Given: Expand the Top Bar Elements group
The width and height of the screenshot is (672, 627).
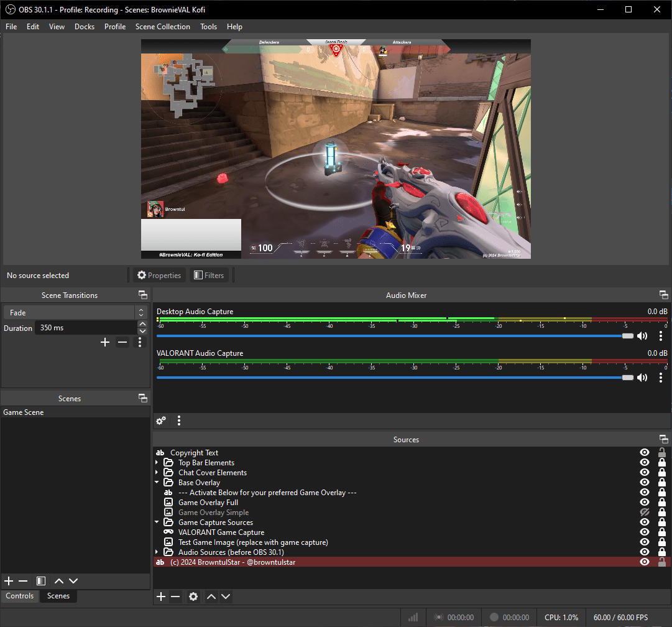Looking at the screenshot, I should pos(157,463).
